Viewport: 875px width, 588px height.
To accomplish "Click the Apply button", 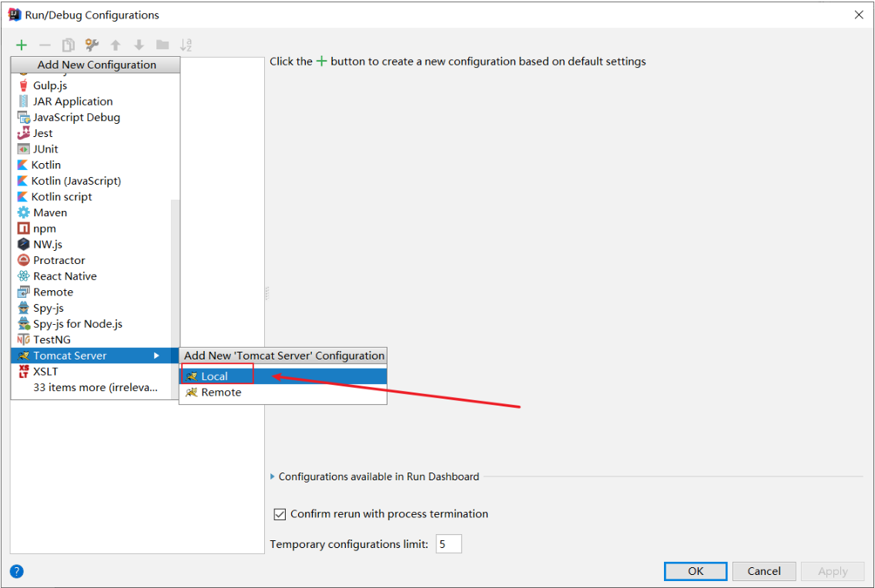I will pos(833,571).
